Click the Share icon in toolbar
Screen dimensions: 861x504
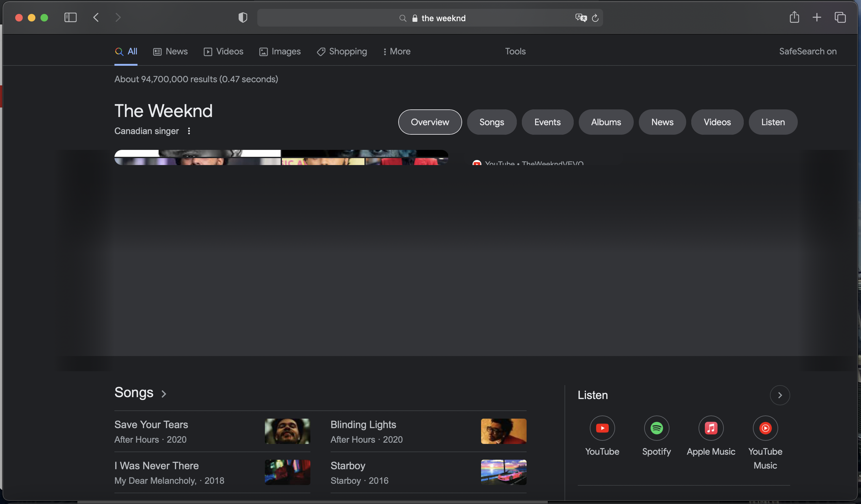pos(794,17)
